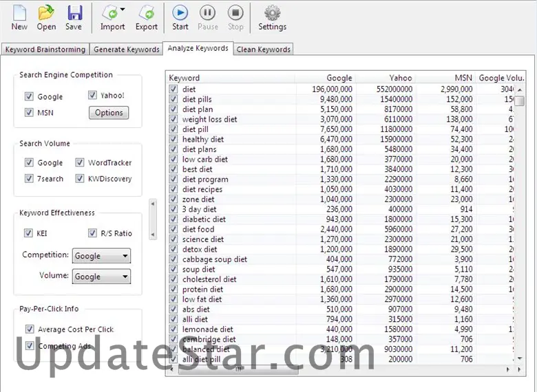Click the Options button
Viewport: 537px width, 392px height.
(109, 113)
